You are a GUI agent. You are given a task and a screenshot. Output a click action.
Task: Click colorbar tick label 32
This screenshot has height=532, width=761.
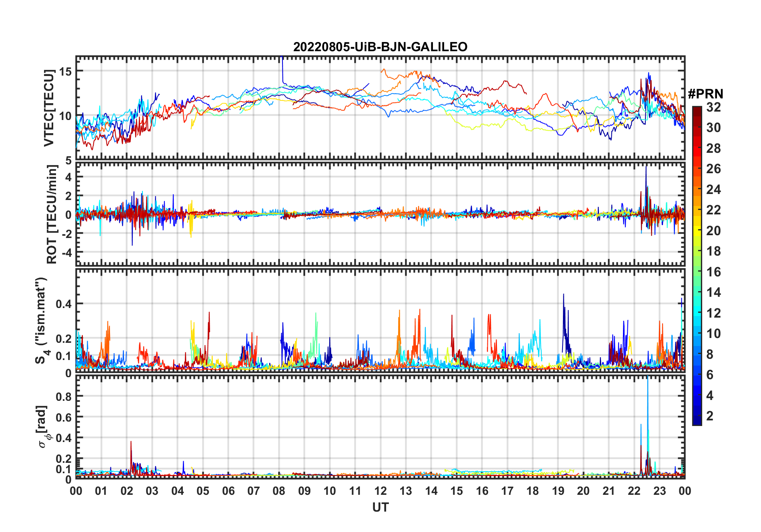(713, 107)
